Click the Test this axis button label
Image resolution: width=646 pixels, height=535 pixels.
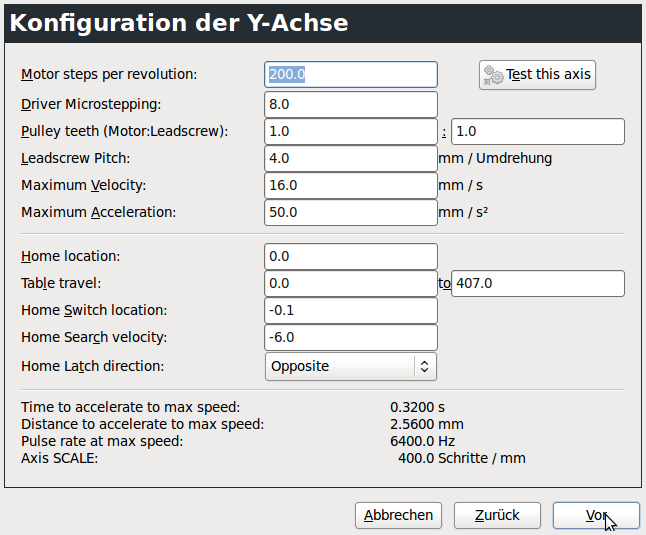click(548, 75)
